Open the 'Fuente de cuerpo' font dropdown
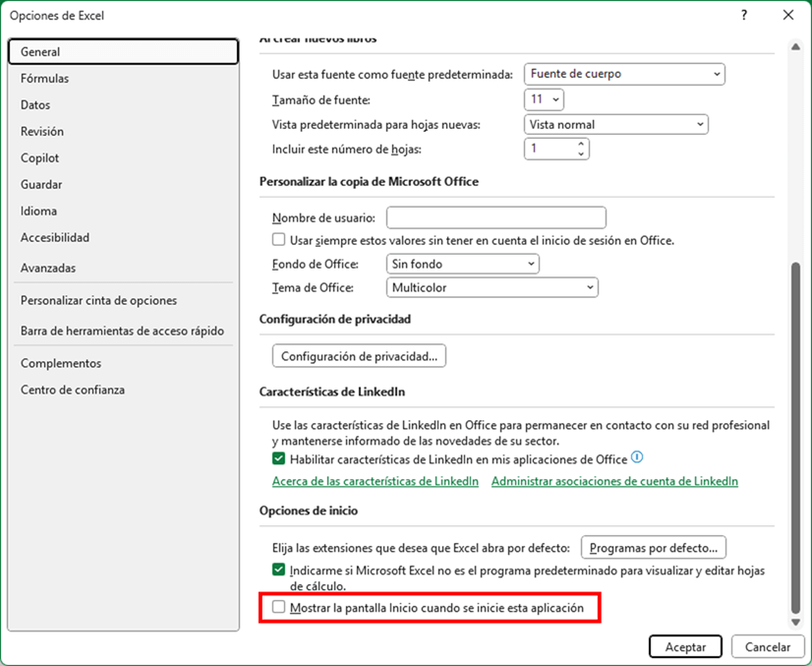Viewport: 812px width, 666px height. [624, 74]
